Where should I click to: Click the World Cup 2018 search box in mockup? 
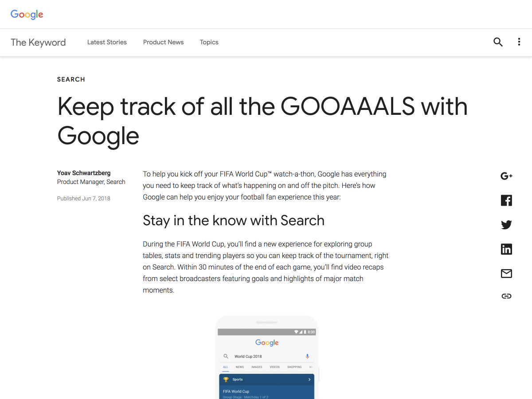(266, 356)
